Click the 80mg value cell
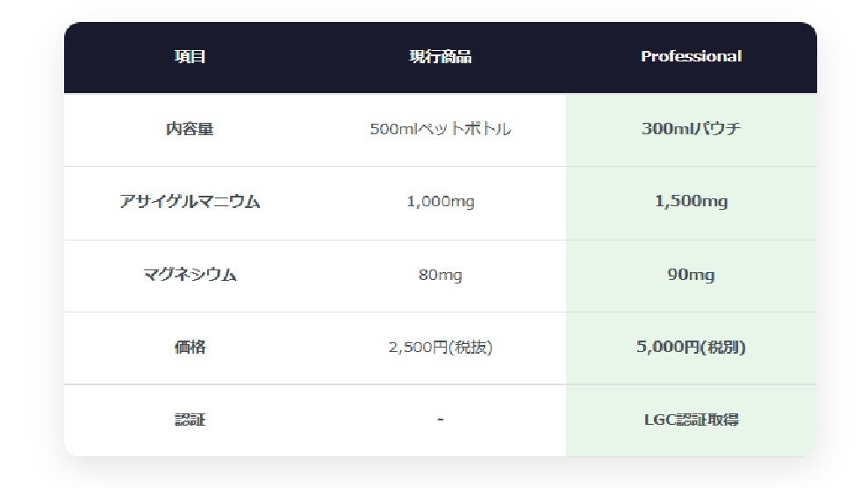The image size is (868, 488). click(440, 275)
